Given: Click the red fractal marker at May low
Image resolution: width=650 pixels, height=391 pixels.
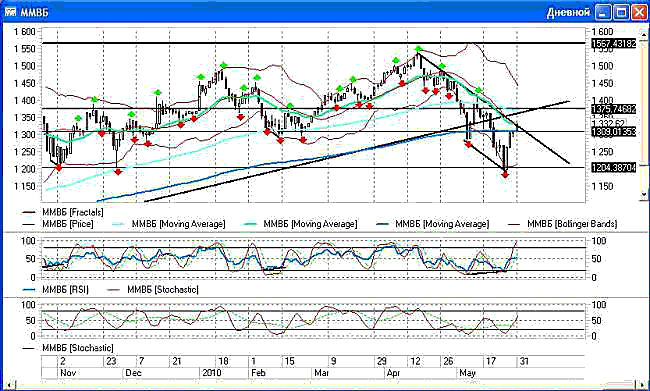Looking at the screenshot, I should click(504, 175).
